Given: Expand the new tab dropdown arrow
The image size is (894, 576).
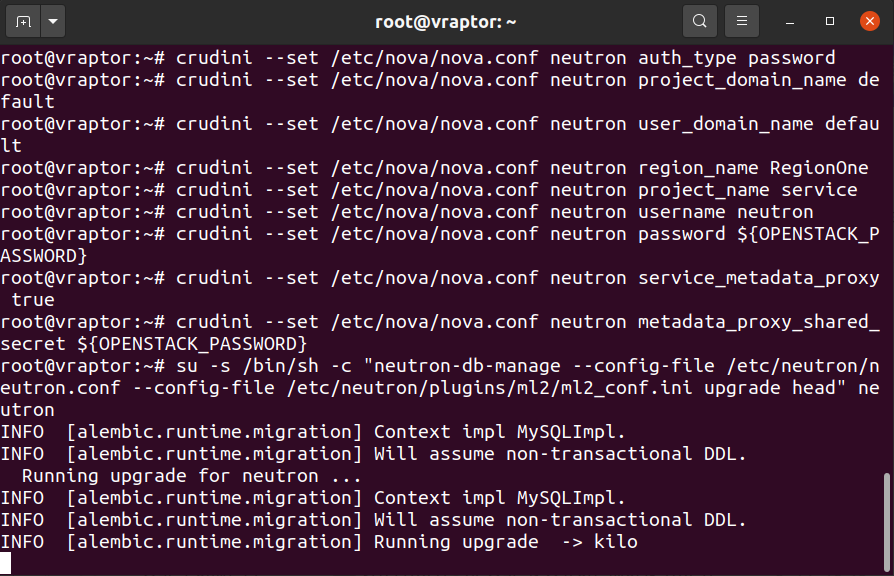Looking at the screenshot, I should (x=53, y=22).
